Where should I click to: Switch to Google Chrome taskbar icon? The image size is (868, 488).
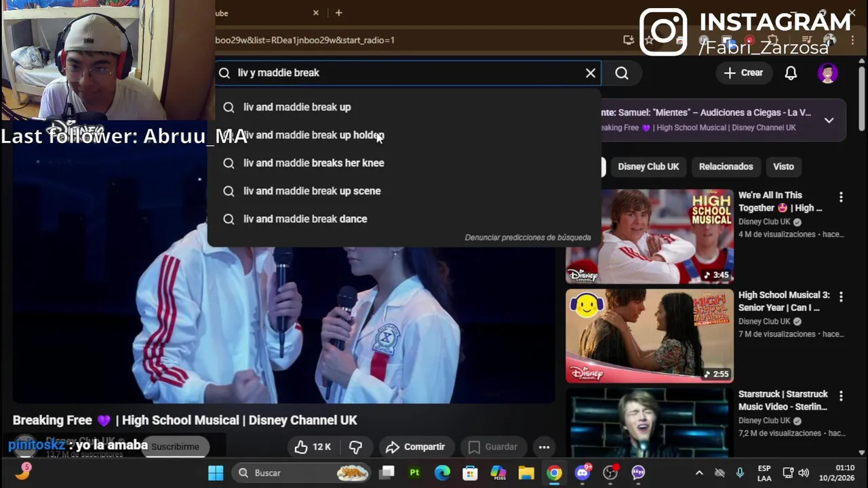(555, 473)
